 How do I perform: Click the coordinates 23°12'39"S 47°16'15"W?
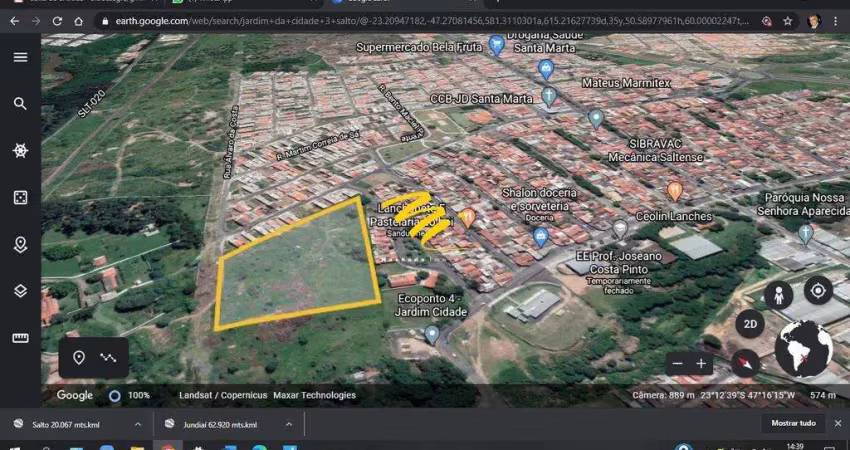click(747, 395)
